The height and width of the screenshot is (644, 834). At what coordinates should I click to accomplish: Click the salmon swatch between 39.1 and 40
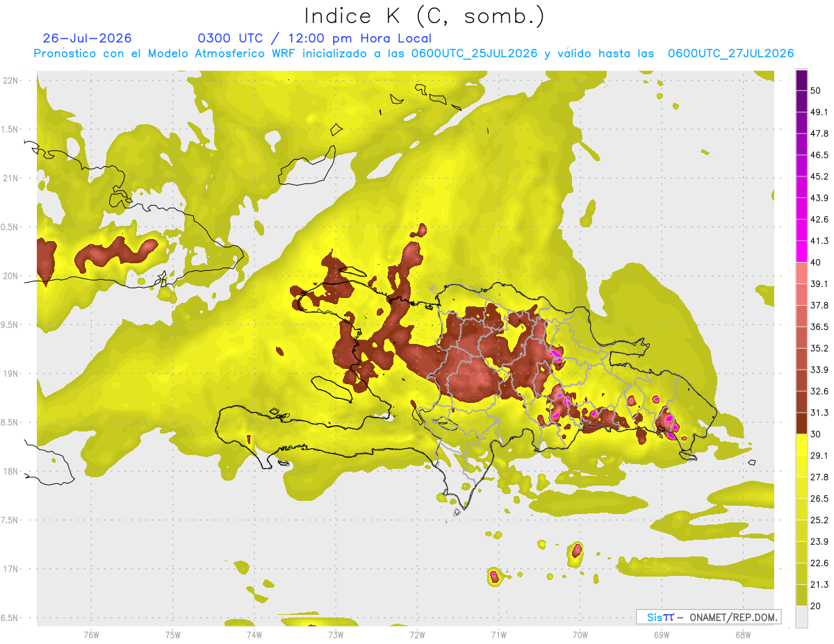[801, 273]
